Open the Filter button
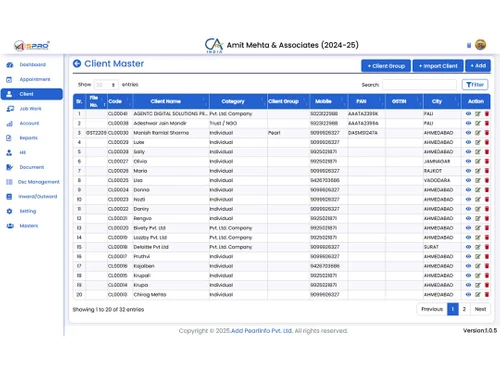500x375 pixels. click(x=475, y=85)
